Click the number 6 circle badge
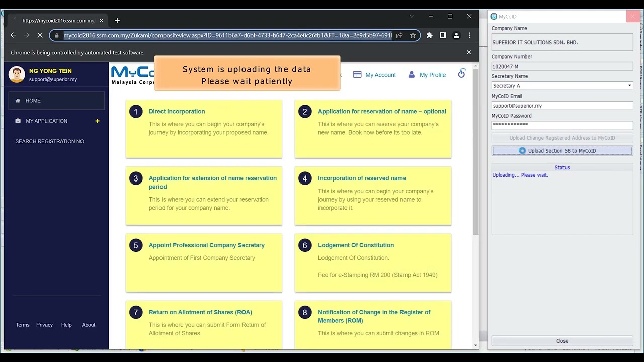The height and width of the screenshot is (362, 644). [x=305, y=245]
